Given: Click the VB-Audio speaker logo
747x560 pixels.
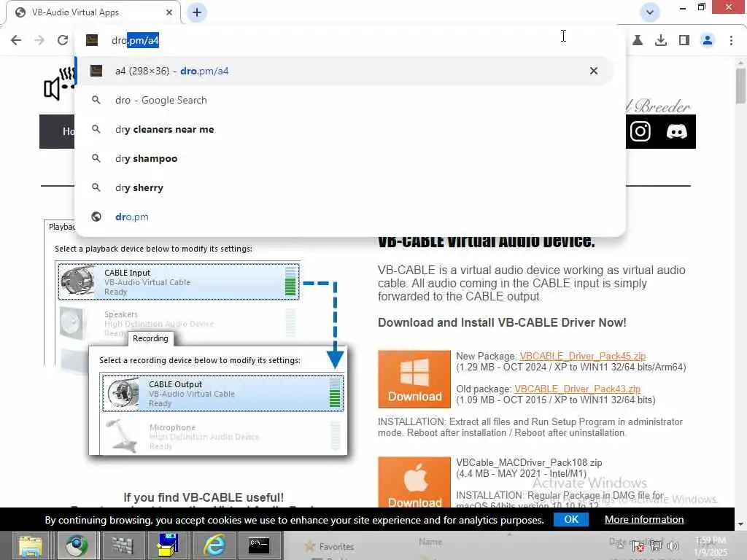Looking at the screenshot, I should click(x=59, y=84).
